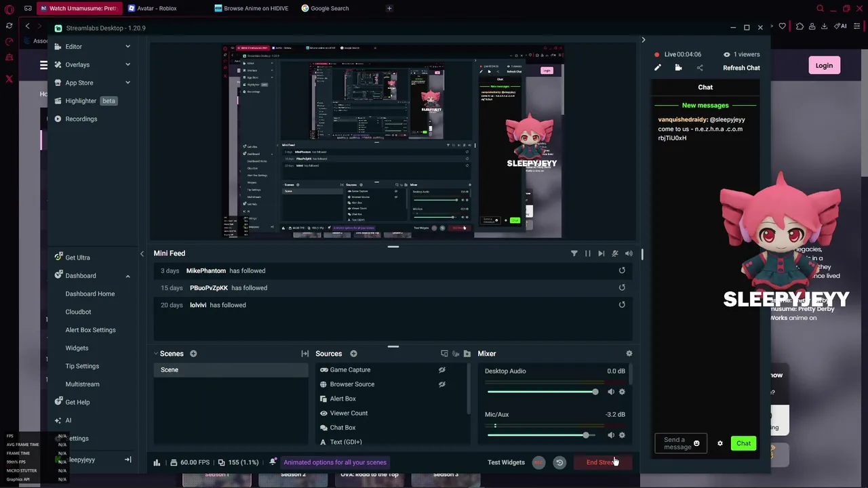Open Animated options for all your scenes
Screen dimensions: 868x488
point(335,462)
